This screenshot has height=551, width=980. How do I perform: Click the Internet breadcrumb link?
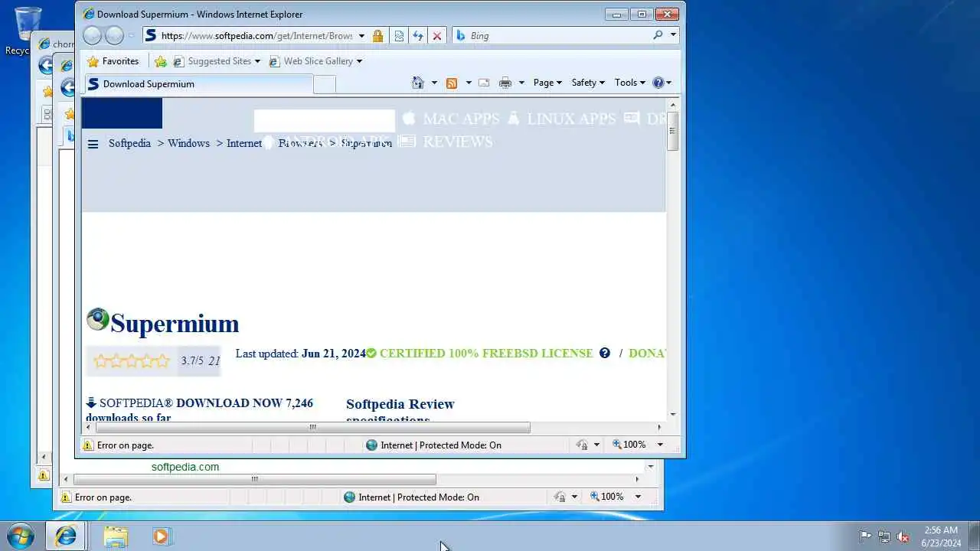(244, 143)
